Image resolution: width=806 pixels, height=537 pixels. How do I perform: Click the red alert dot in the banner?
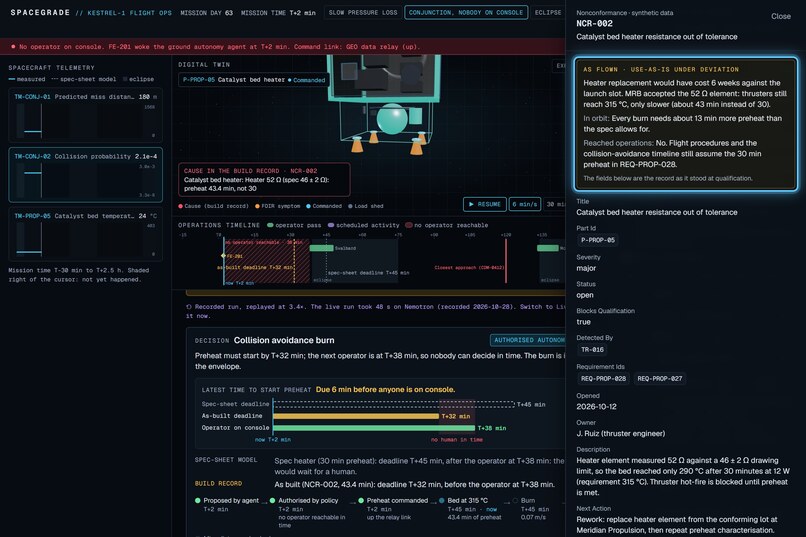(x=13, y=47)
